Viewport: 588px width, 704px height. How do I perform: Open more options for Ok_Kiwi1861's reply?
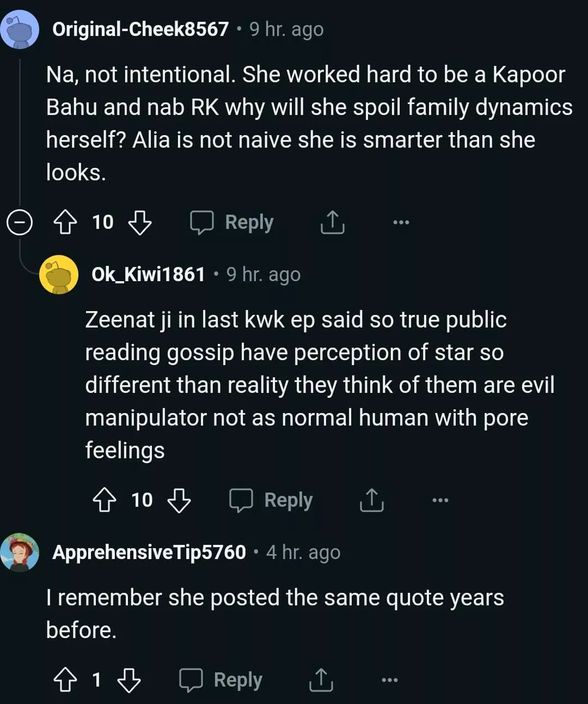point(440,500)
